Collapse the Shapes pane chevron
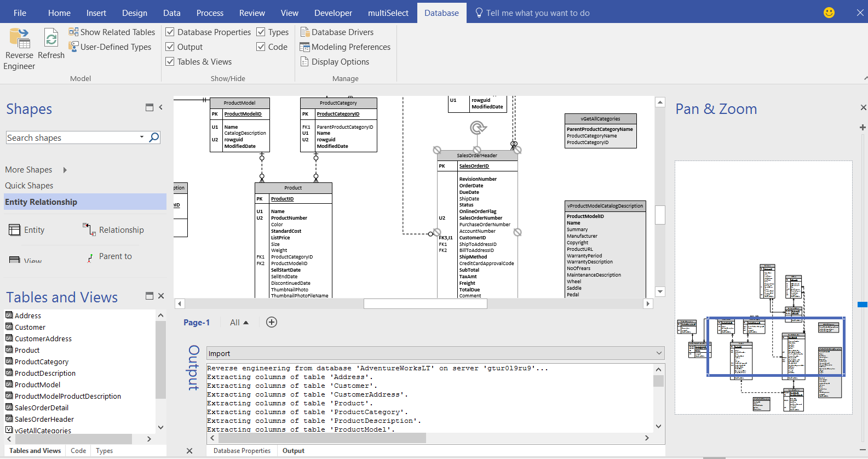Image resolution: width=868 pixels, height=459 pixels. point(161,107)
